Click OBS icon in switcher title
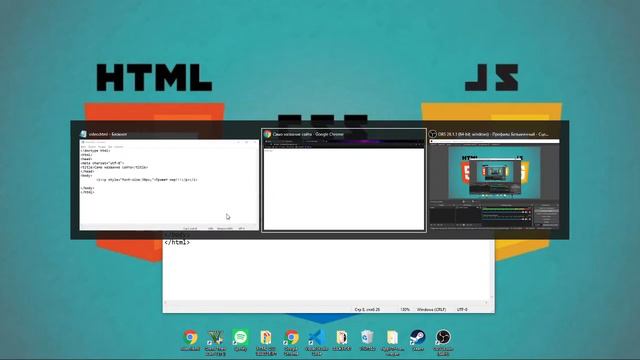Image resolution: width=640 pixels, height=360 pixels. pyautogui.click(x=432, y=134)
